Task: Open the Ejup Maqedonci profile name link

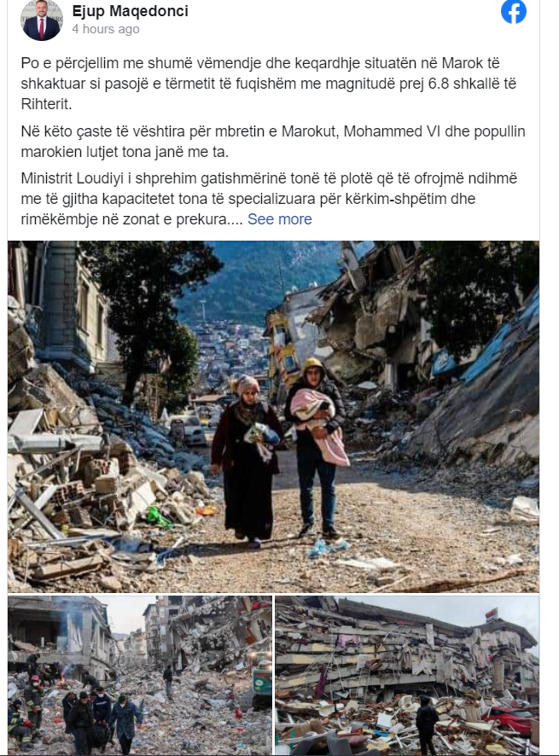Action: click(131, 11)
